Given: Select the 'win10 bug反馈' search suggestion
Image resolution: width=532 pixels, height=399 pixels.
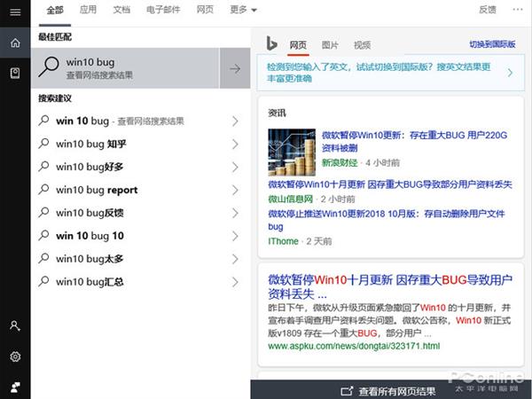Looking at the screenshot, I should tap(90, 213).
